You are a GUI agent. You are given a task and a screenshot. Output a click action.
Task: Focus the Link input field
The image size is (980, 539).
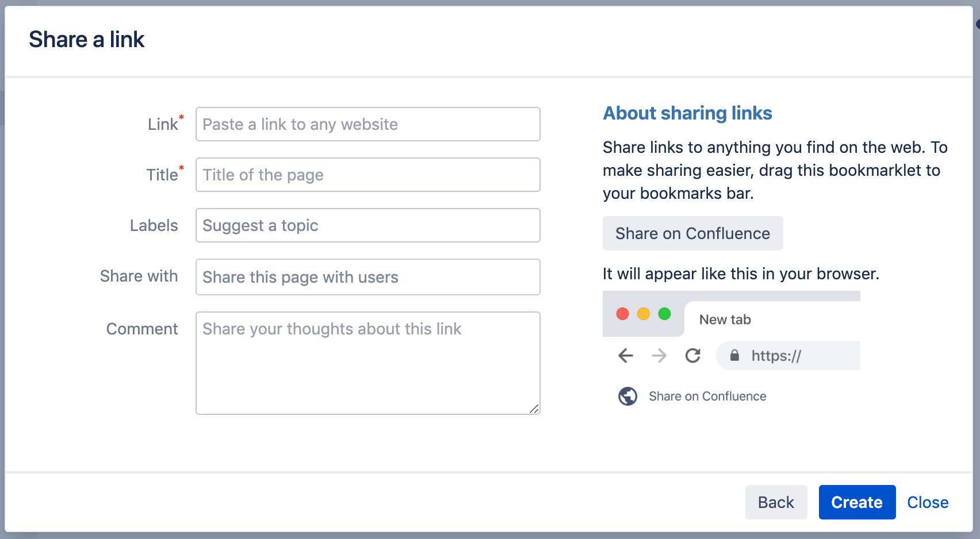tap(367, 124)
